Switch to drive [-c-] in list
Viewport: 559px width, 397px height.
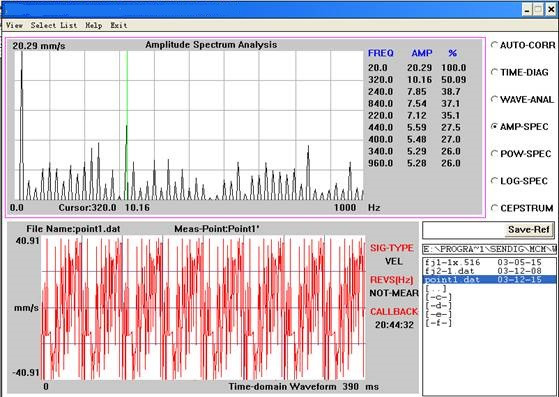(439, 297)
